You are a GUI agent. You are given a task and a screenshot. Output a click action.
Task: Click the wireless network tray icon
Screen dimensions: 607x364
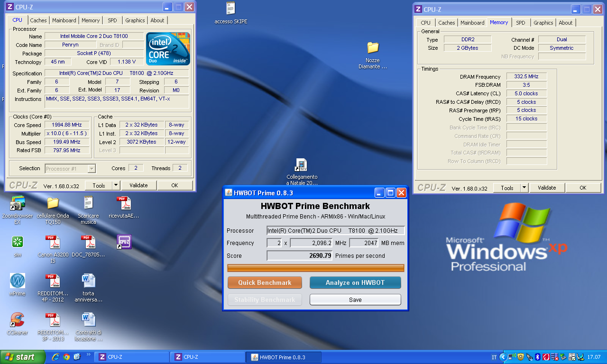[x=512, y=357]
